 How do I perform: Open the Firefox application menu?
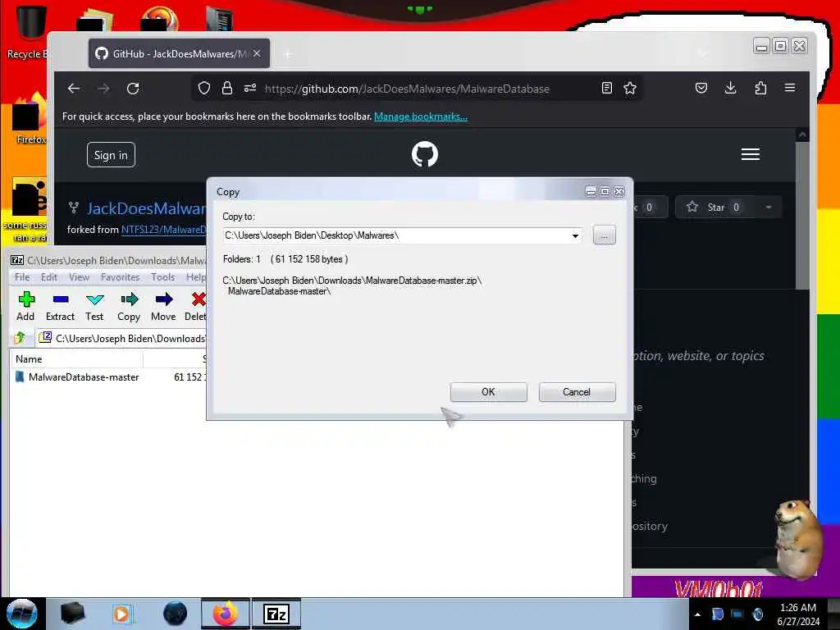pos(790,88)
